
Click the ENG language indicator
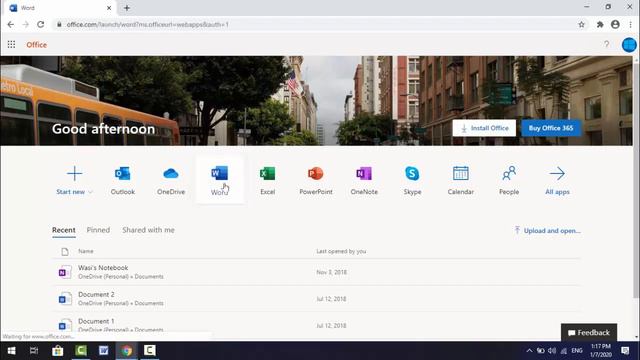pos(577,351)
